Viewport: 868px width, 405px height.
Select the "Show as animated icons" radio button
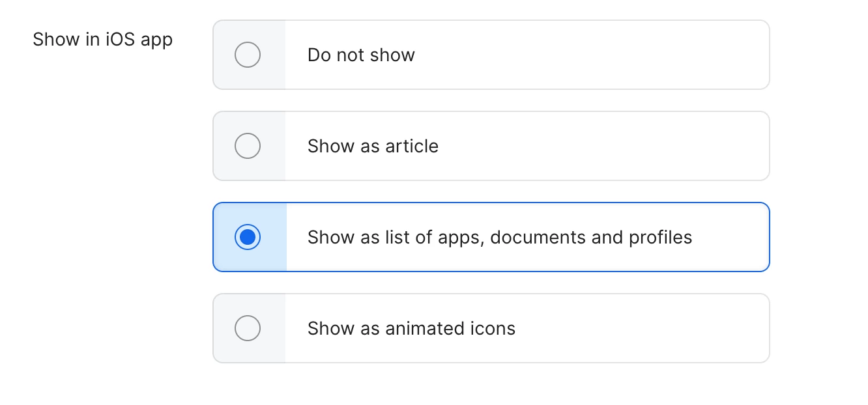click(x=248, y=328)
